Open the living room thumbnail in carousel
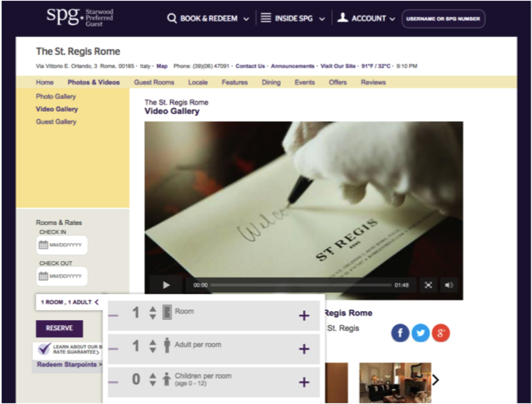 pos(395,383)
